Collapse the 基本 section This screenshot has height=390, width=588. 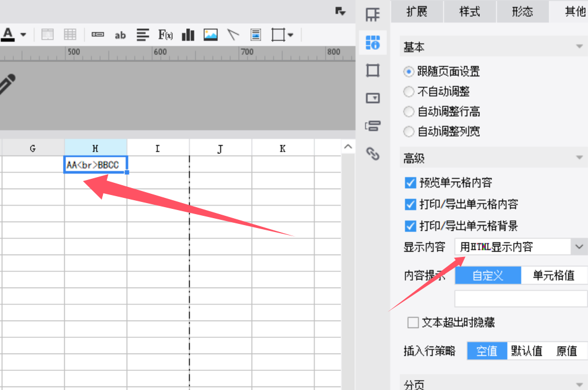[x=579, y=47]
